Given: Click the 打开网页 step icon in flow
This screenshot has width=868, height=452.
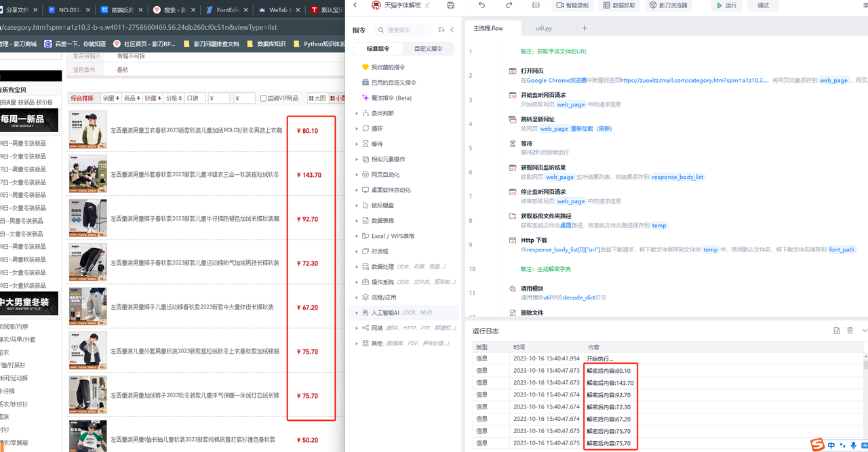Looking at the screenshot, I should (x=513, y=71).
